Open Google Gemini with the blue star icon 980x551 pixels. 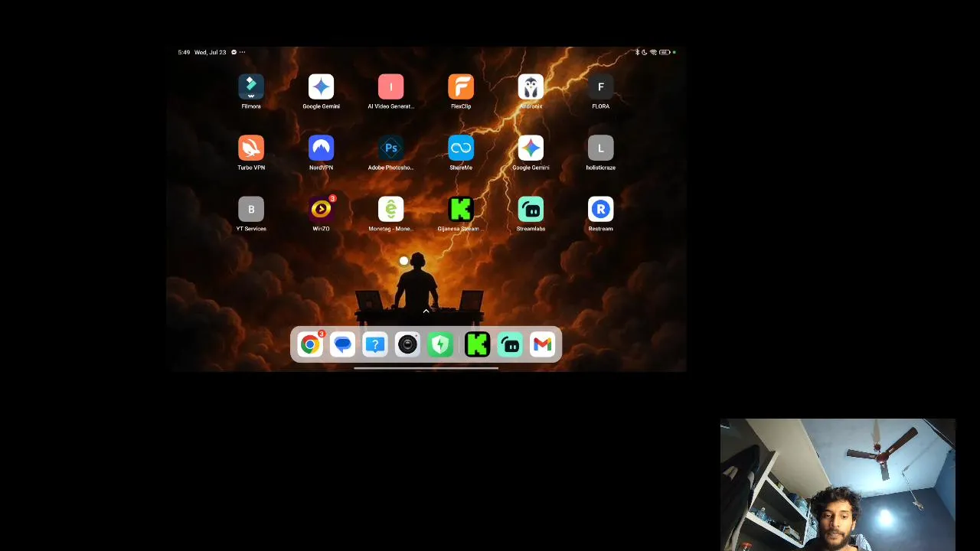tap(321, 86)
